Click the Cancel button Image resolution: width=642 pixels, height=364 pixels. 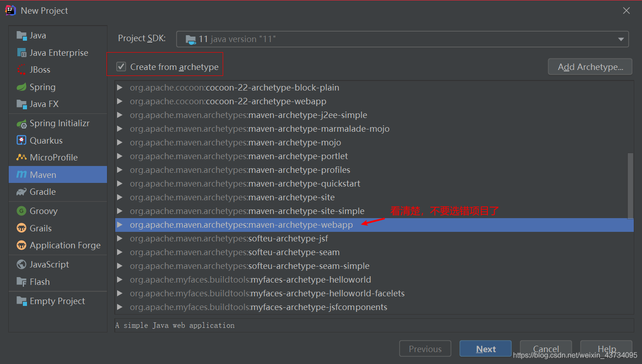[x=546, y=349]
